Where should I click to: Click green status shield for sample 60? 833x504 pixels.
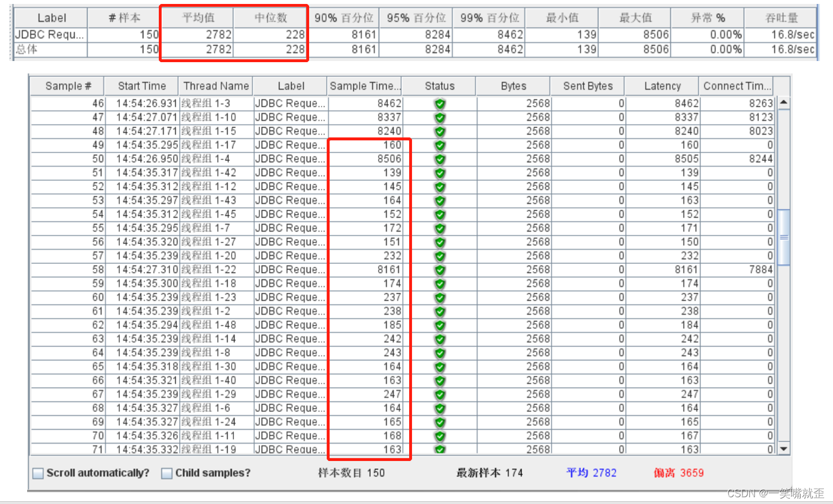[440, 298]
